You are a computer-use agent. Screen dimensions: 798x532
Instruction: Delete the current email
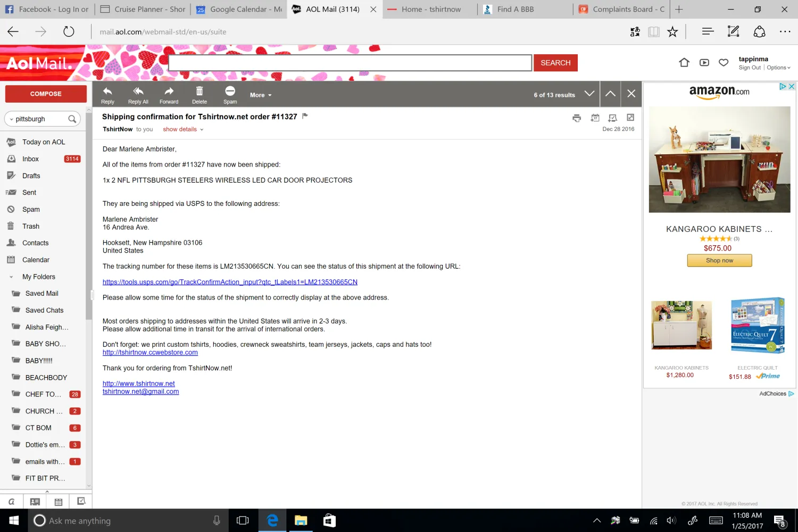point(199,95)
